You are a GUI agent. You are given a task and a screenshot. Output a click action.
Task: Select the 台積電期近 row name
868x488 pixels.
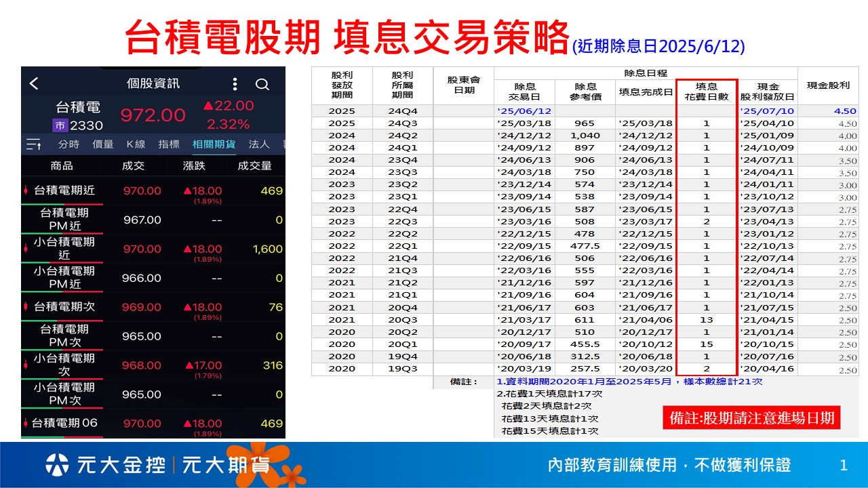click(x=64, y=190)
